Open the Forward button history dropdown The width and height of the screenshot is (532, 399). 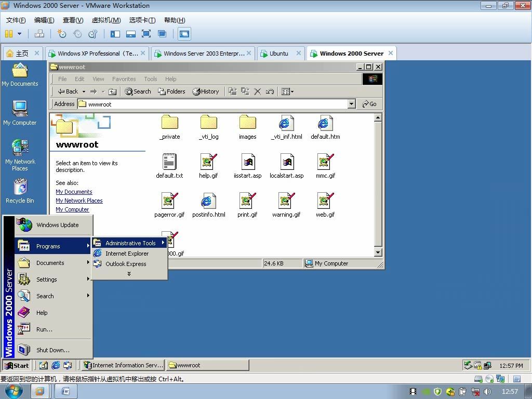(x=103, y=91)
